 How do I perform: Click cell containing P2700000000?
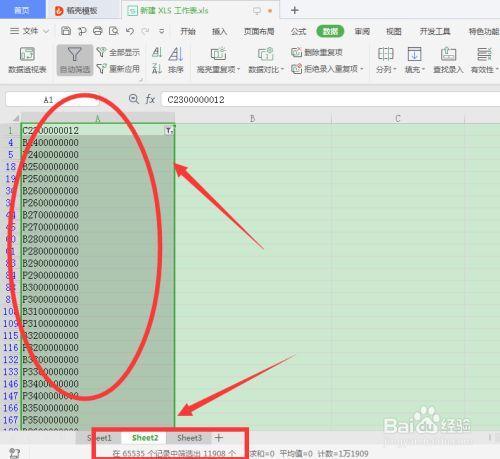point(98,227)
